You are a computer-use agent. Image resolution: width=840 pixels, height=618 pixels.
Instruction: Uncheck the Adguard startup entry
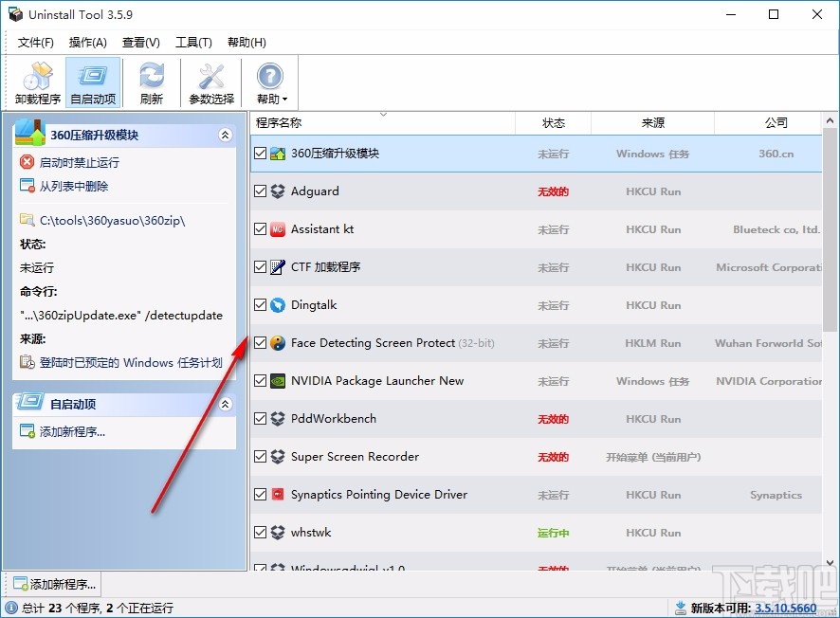click(x=260, y=191)
